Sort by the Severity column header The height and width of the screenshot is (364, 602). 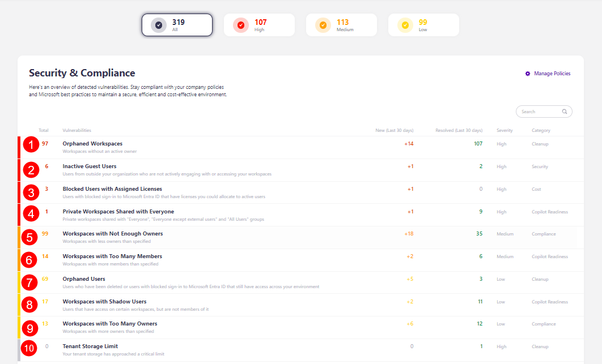coord(505,130)
